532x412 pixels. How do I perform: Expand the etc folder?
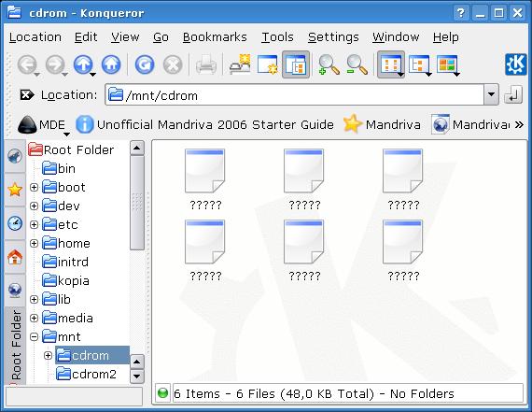click(34, 224)
